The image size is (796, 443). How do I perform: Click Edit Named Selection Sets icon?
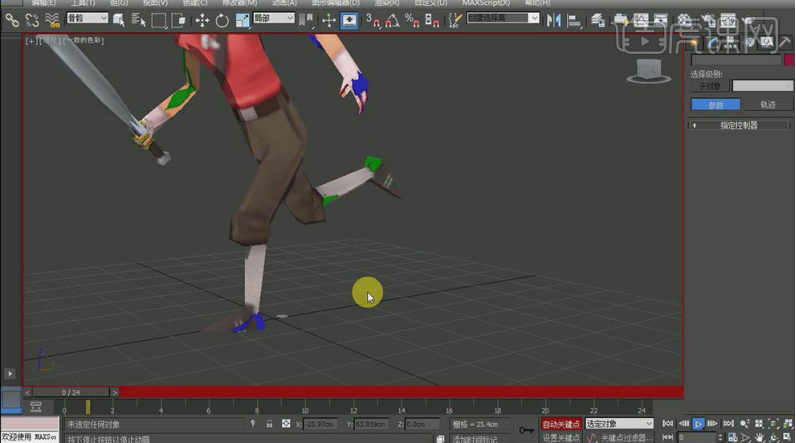[455, 20]
